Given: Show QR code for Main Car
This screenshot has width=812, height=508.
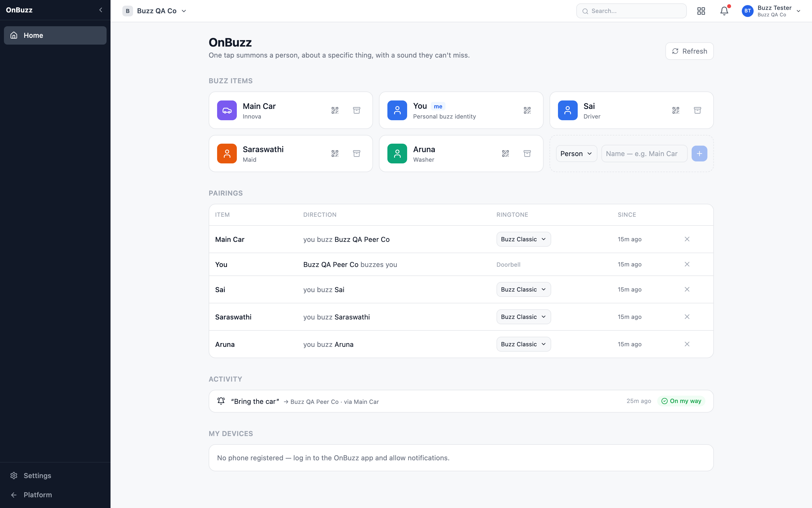Looking at the screenshot, I should pyautogui.click(x=335, y=110).
